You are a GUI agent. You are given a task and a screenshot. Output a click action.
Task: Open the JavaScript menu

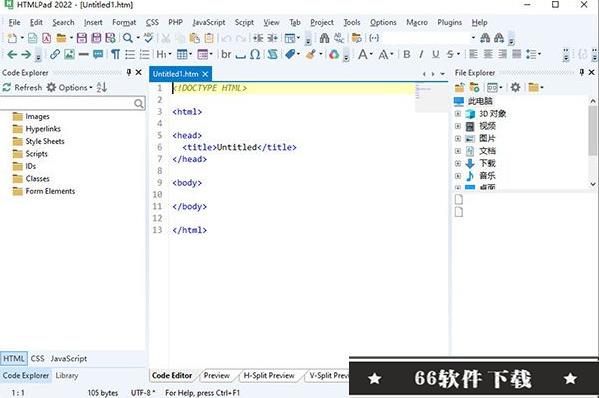click(x=209, y=23)
